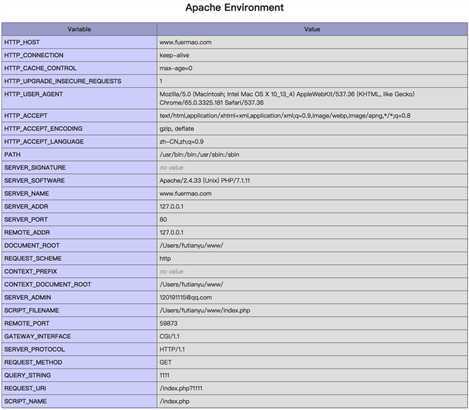Screen dimensions: 469x410
Task: Click the HTTP_CACHE_CONTROL variable name
Action: [40, 68]
